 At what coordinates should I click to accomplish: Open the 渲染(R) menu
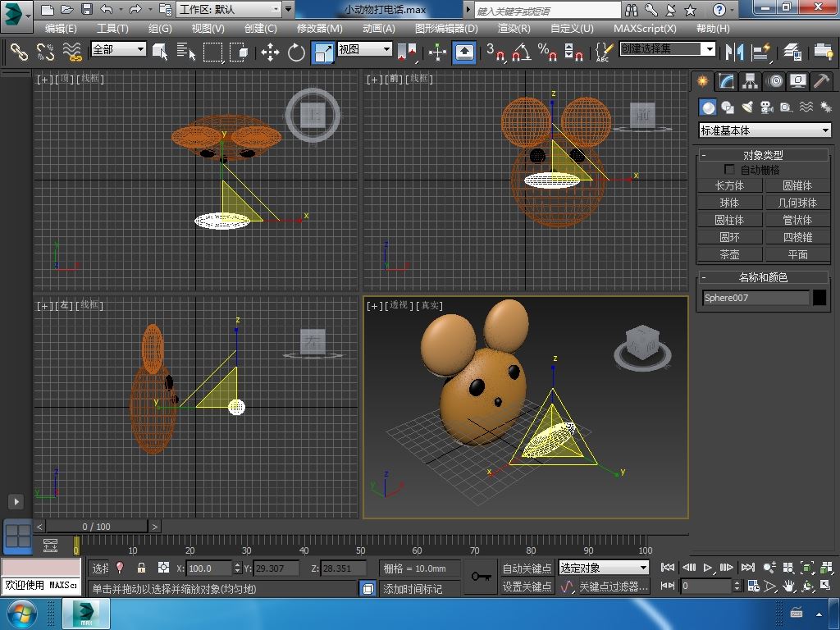click(514, 29)
